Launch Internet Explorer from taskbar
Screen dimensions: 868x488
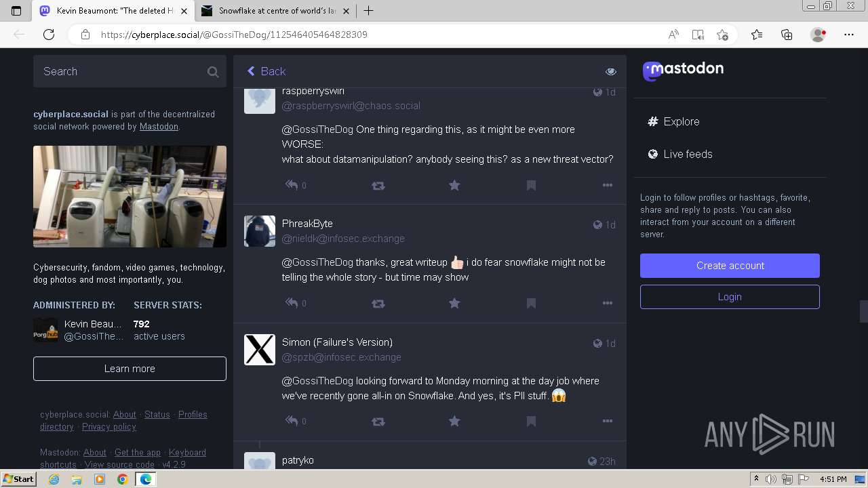click(54, 479)
